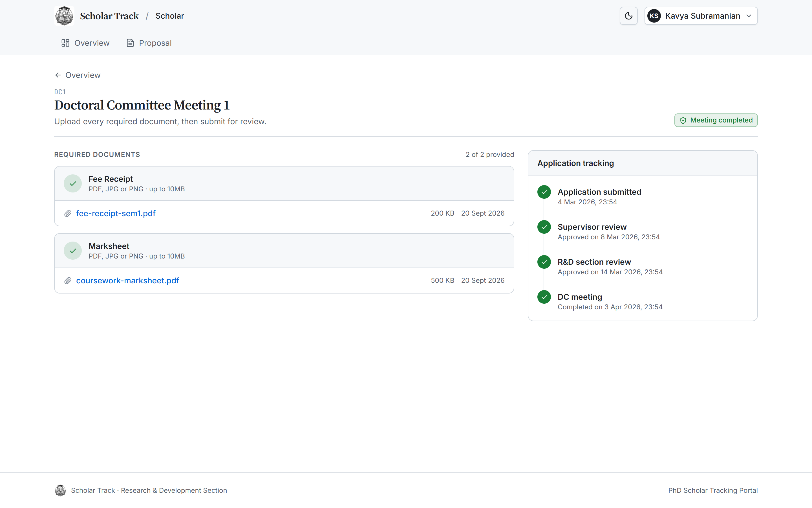Click the 'Application tracking' panel heading

[x=575, y=163]
